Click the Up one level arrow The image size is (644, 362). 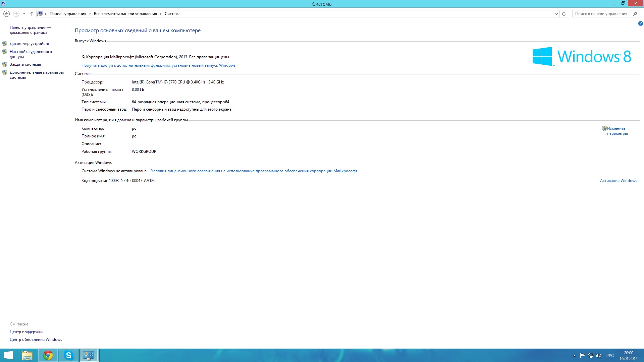tap(32, 14)
